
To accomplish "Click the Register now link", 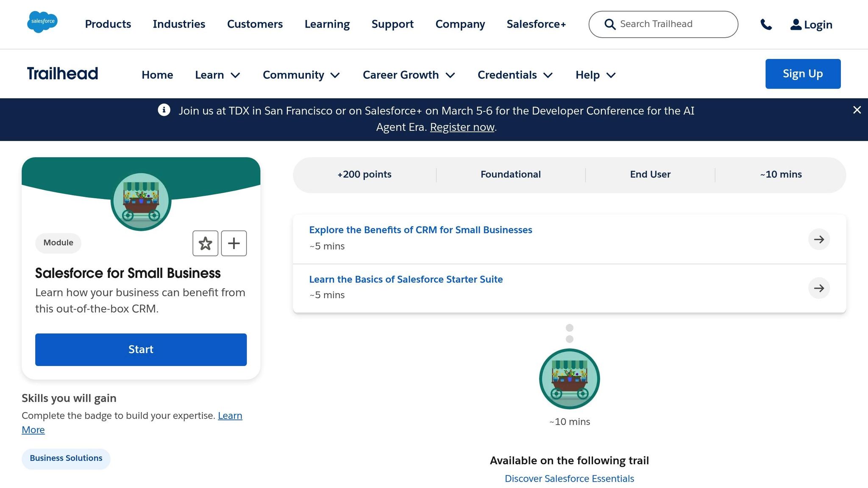I will point(462,127).
